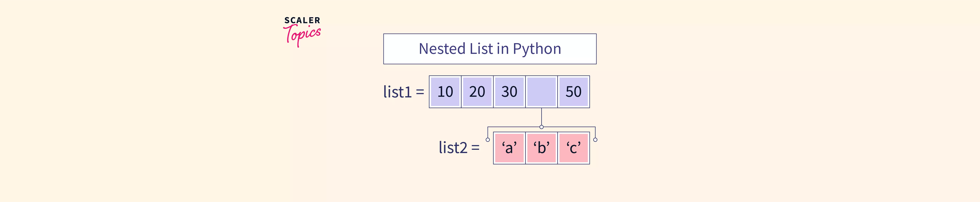The width and height of the screenshot is (980, 202).
Task: Click the empty purple cell in list1
Action: tap(541, 92)
